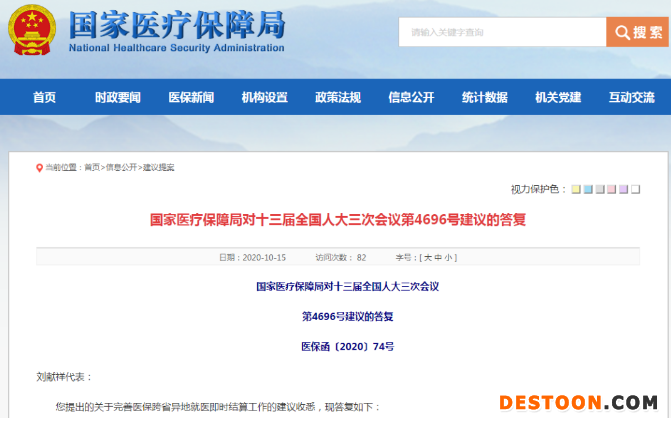Click 建议提案 in the breadcrumb path
The width and height of the screenshot is (671, 425).
(x=158, y=168)
